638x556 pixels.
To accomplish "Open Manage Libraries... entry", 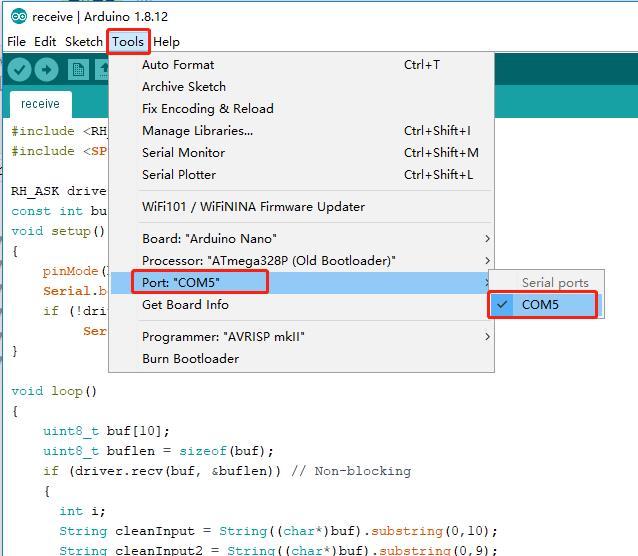I will click(301, 131).
